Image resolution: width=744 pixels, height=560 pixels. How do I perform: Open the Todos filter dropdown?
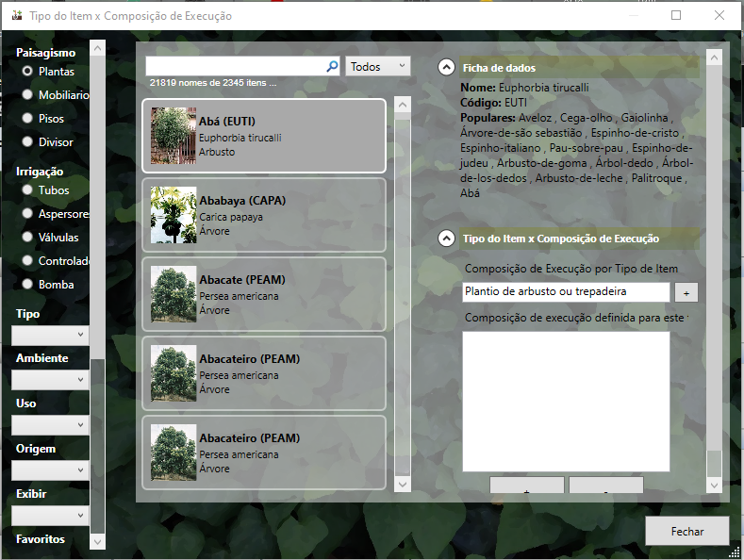pyautogui.click(x=378, y=67)
